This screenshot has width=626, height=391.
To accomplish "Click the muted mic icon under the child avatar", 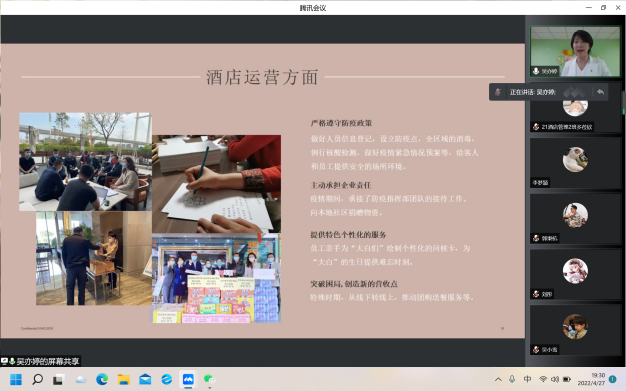I will click(x=536, y=349).
